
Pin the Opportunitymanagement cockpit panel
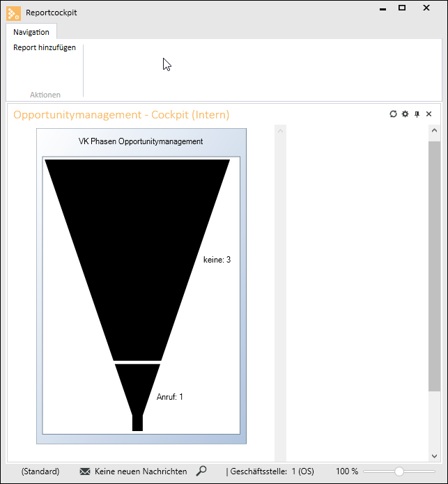[417, 114]
